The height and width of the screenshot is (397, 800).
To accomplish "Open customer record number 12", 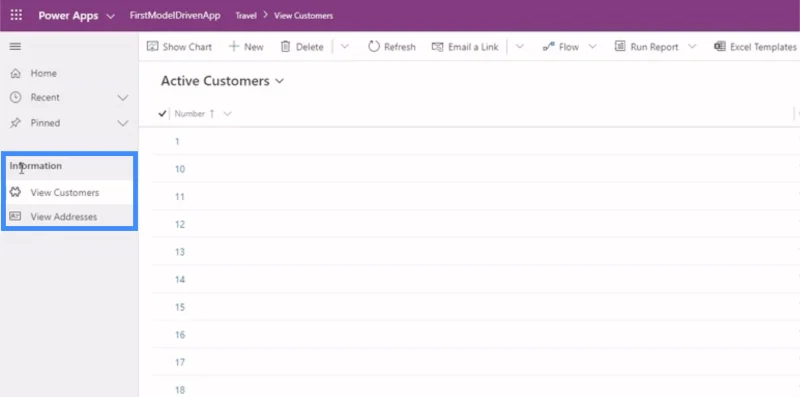I will point(180,224).
